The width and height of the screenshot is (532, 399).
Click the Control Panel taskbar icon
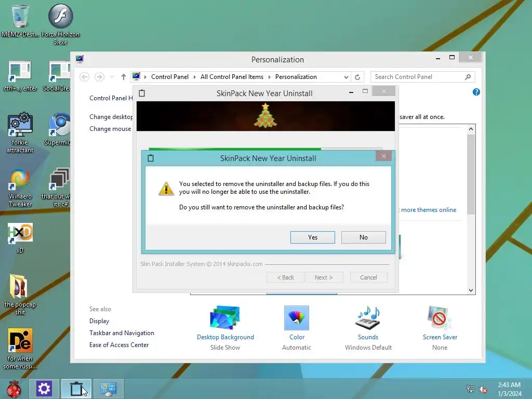109,389
